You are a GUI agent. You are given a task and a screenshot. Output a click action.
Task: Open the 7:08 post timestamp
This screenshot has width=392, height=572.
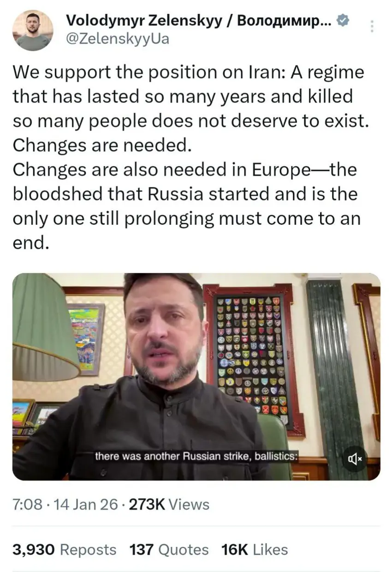27,505
